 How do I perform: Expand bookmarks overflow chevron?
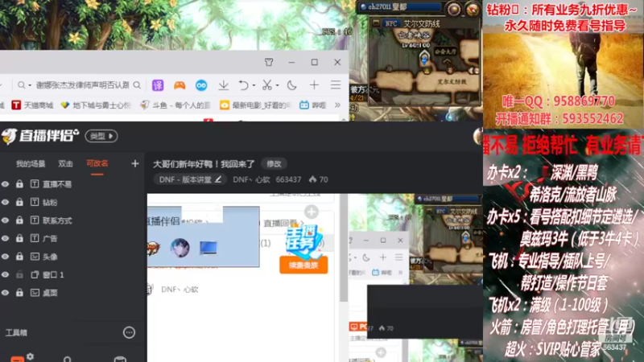[x=337, y=105]
